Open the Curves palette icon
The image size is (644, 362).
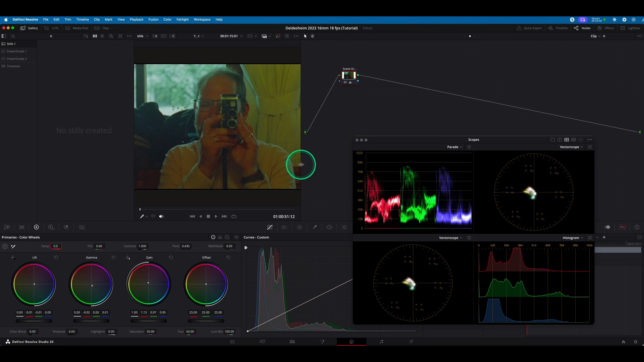tap(270, 227)
